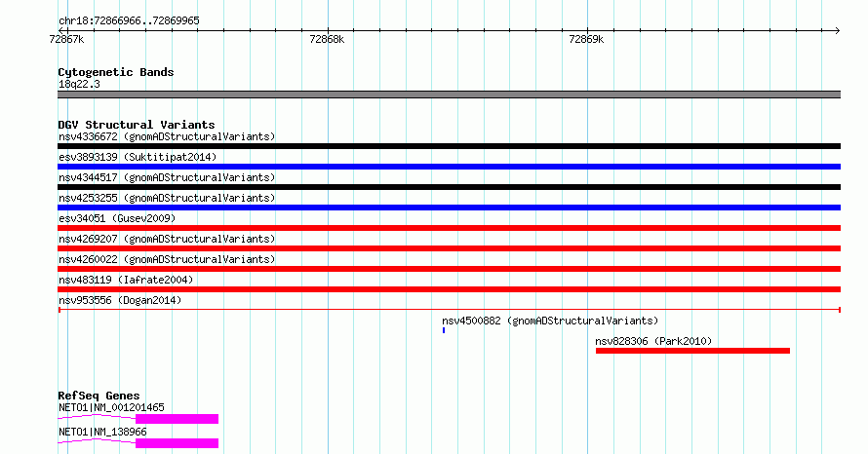Open the nsv4500882 variant label
Image resolution: width=868 pixels, height=454 pixels.
pyautogui.click(x=550, y=321)
